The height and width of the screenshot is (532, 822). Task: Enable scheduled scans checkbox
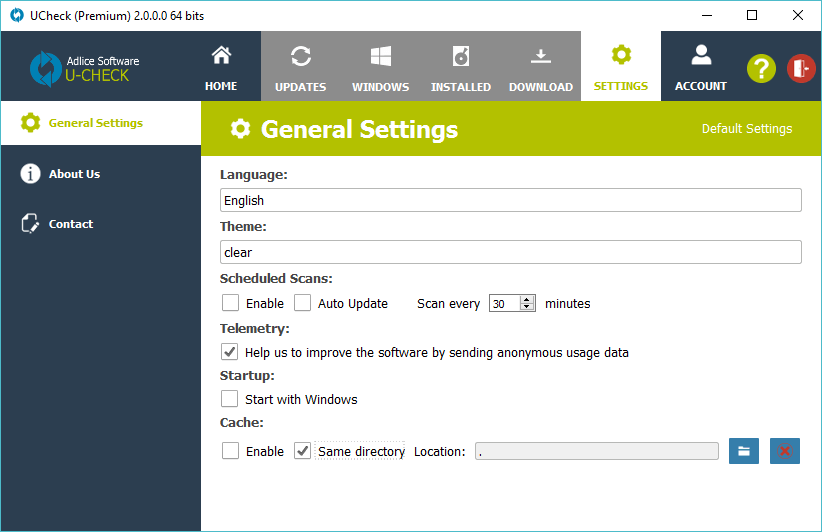tap(231, 303)
